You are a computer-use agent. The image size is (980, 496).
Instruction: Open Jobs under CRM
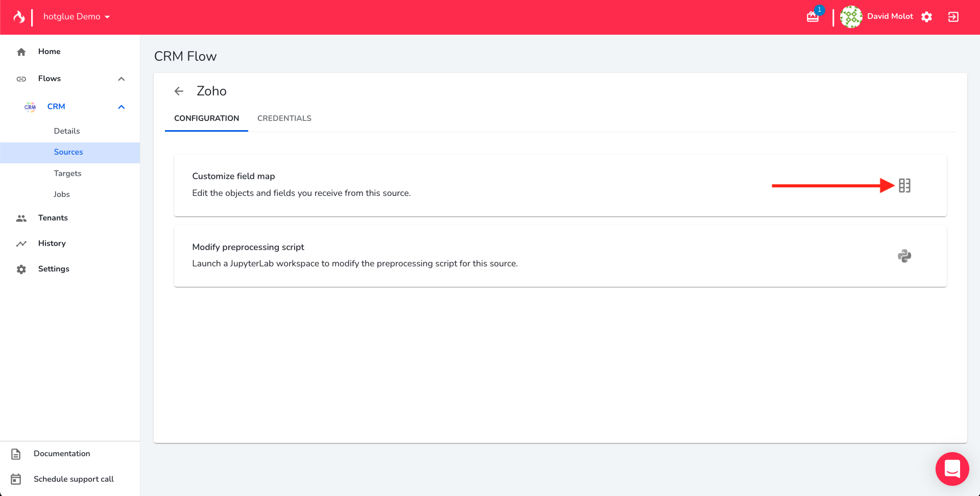click(62, 194)
